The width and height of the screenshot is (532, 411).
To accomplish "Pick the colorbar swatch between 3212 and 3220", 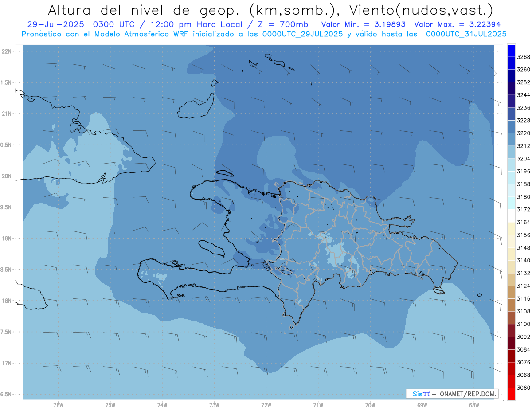I will [511, 140].
